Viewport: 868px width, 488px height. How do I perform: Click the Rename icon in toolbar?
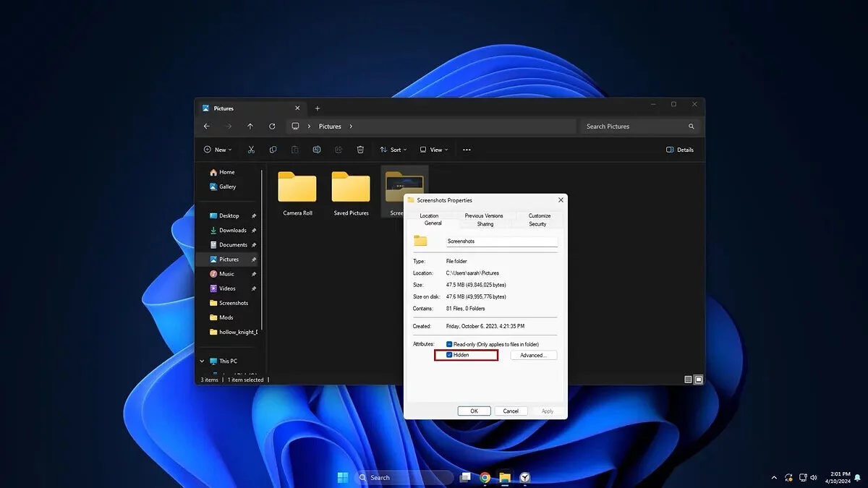pyautogui.click(x=316, y=150)
